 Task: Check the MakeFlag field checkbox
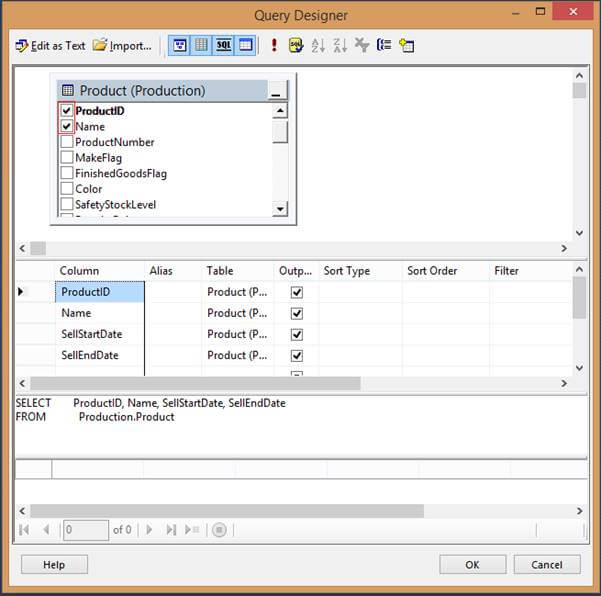coord(67,158)
